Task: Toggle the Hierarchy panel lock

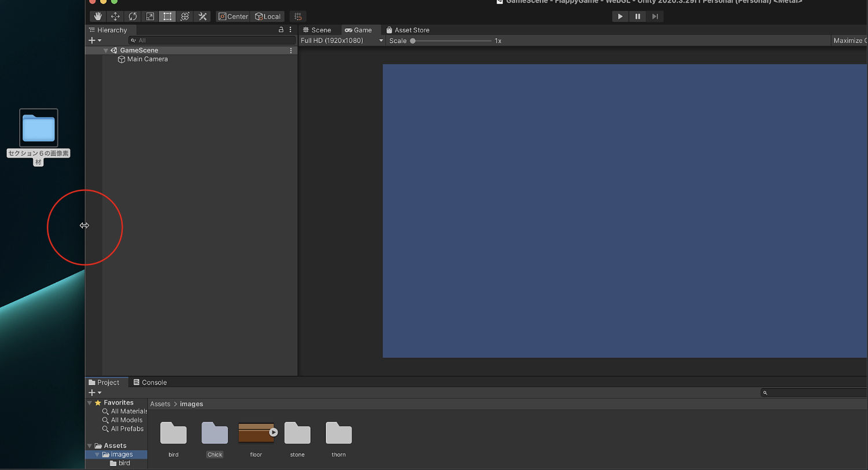Action: click(x=281, y=30)
